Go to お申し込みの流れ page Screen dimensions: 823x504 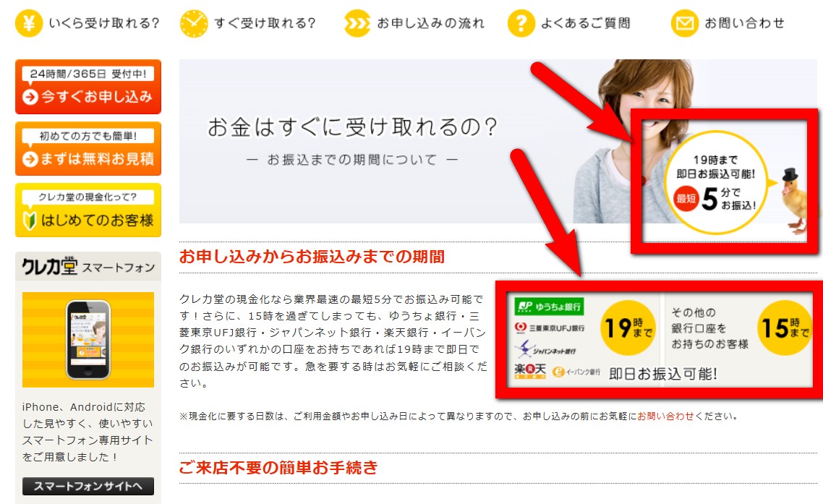430,23
